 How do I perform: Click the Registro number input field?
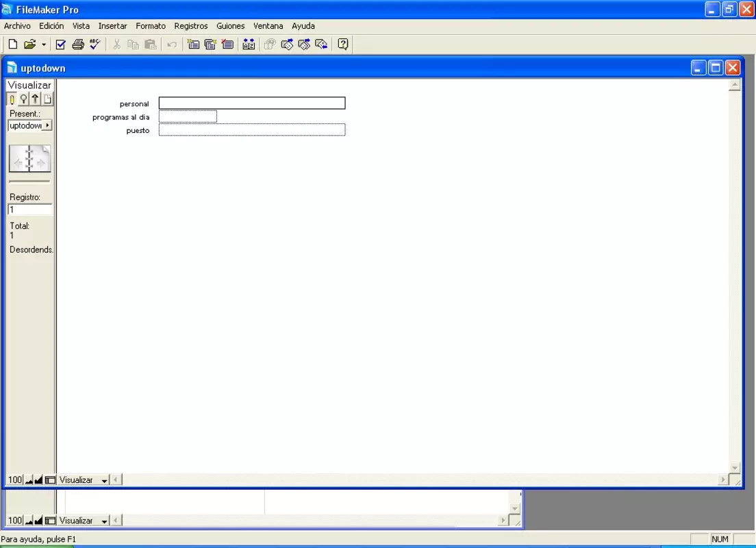pos(30,210)
